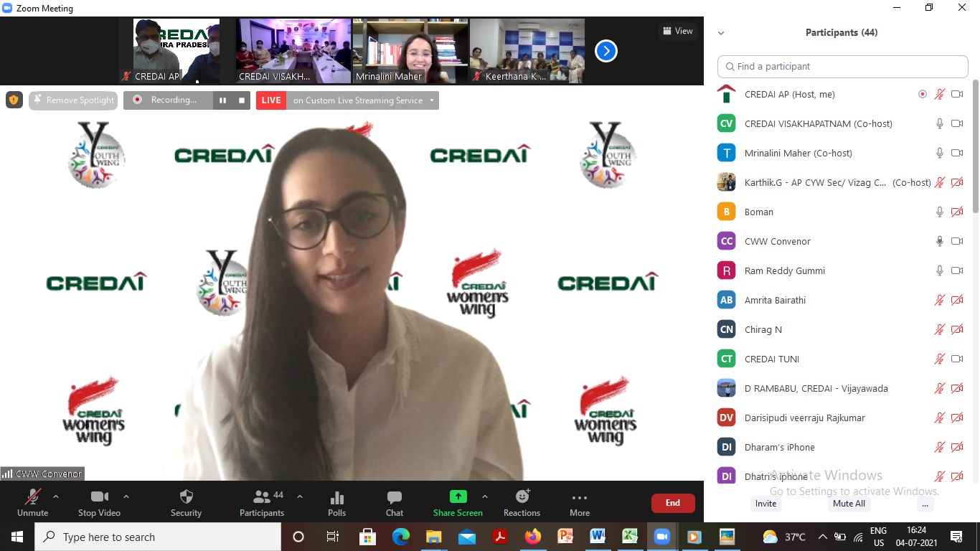
Task: Click Mrinalini Maher video icon
Action: 957,153
